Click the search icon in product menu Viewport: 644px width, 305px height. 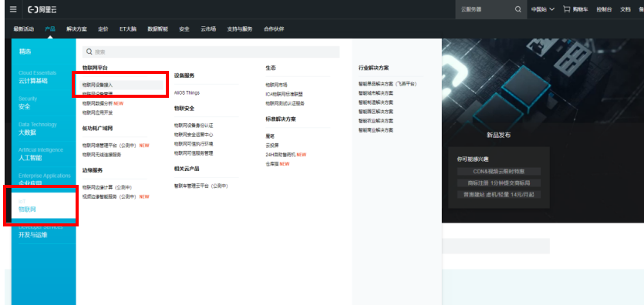(89, 52)
